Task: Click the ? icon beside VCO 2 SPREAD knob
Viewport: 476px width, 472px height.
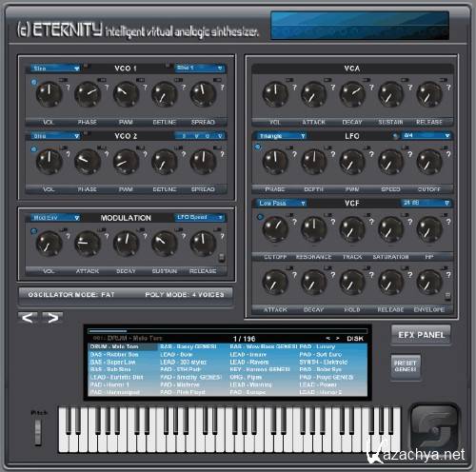Action: tap(222, 154)
